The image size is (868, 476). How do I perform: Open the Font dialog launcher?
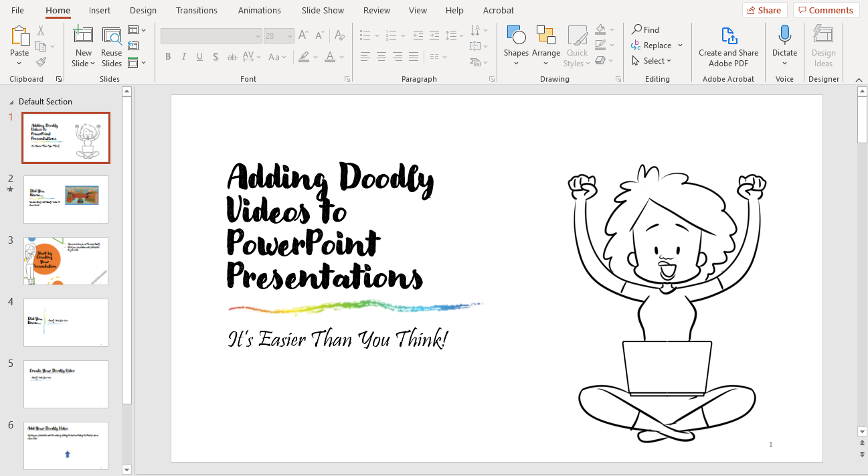coord(347,79)
